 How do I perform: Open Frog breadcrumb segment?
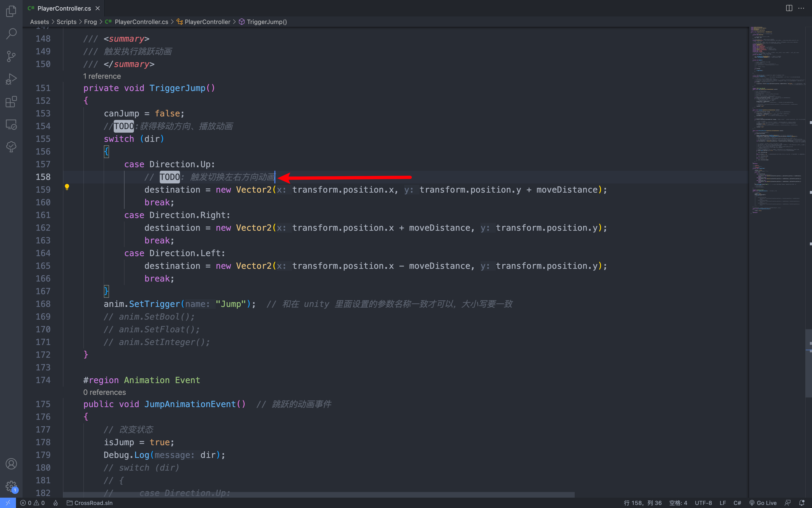[x=90, y=22]
